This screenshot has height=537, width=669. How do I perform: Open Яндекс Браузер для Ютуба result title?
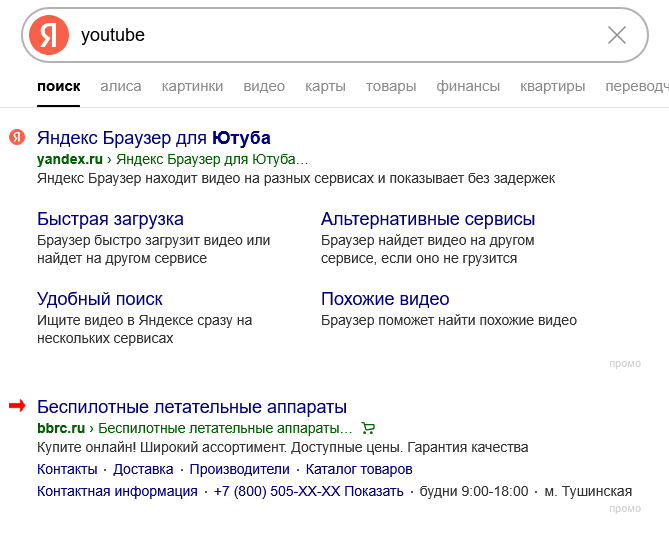point(154,138)
